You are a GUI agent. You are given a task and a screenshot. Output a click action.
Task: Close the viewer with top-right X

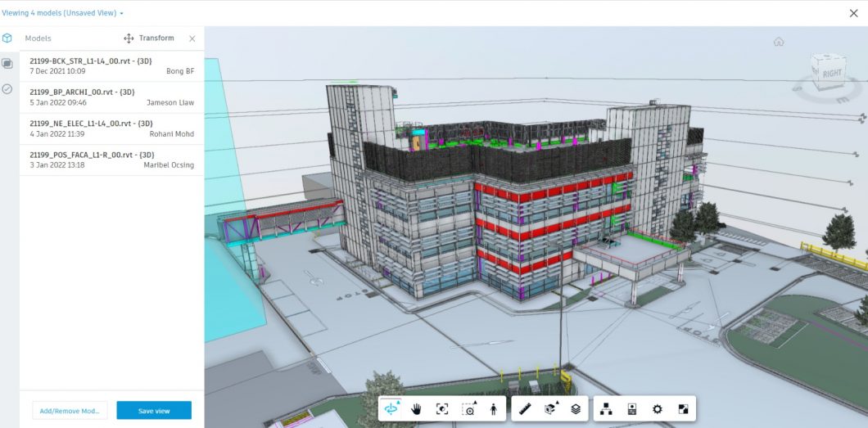[x=853, y=13]
